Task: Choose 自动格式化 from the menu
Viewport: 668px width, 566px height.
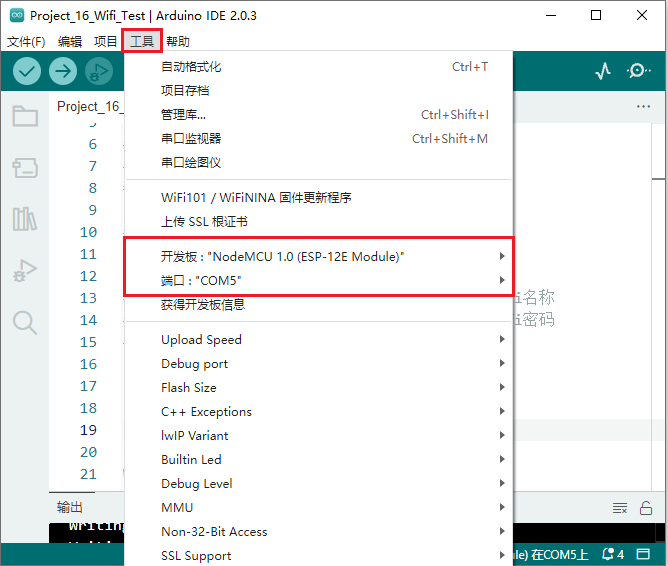Action: point(319,67)
